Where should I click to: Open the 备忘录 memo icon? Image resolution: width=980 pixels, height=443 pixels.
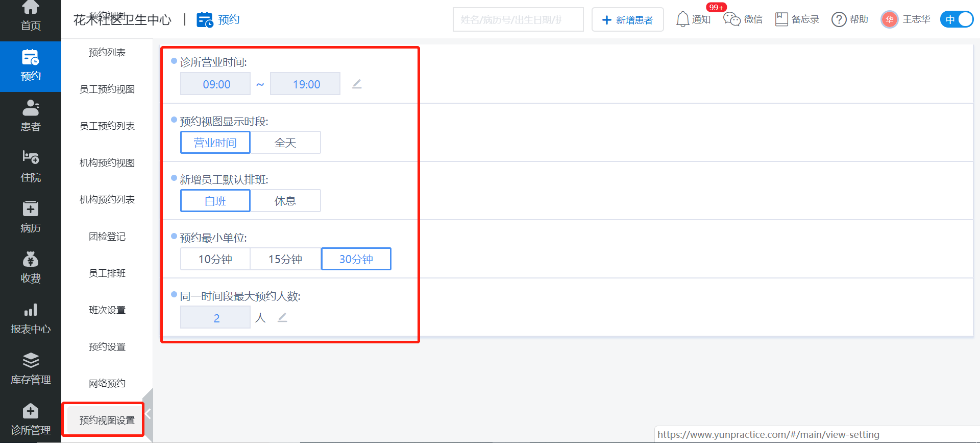point(781,19)
